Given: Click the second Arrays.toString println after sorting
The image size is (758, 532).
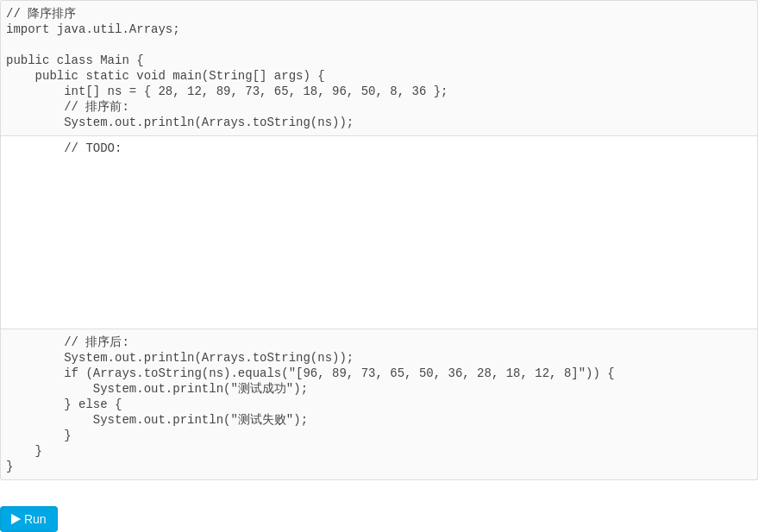Looking at the screenshot, I should (209, 357).
